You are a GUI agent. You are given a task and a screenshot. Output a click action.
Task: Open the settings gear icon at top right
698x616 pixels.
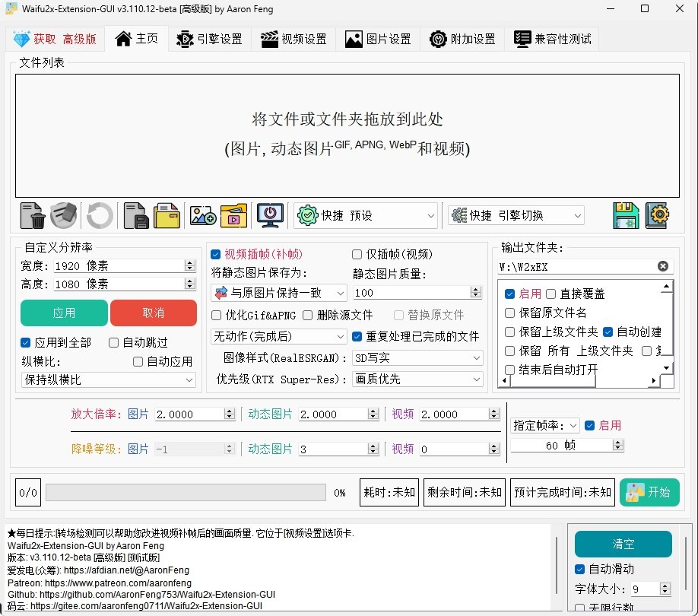coord(658,215)
